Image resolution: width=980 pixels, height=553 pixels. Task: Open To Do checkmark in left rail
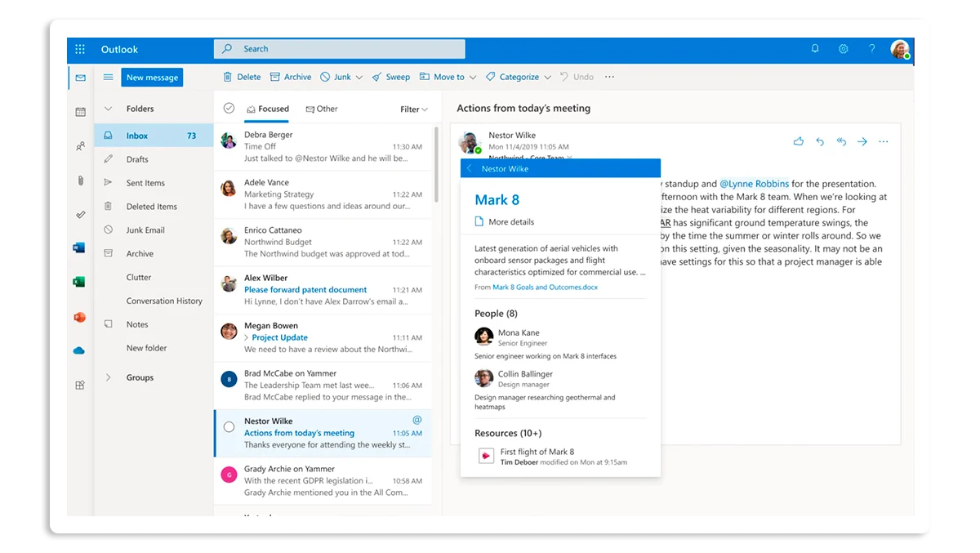pos(80,215)
